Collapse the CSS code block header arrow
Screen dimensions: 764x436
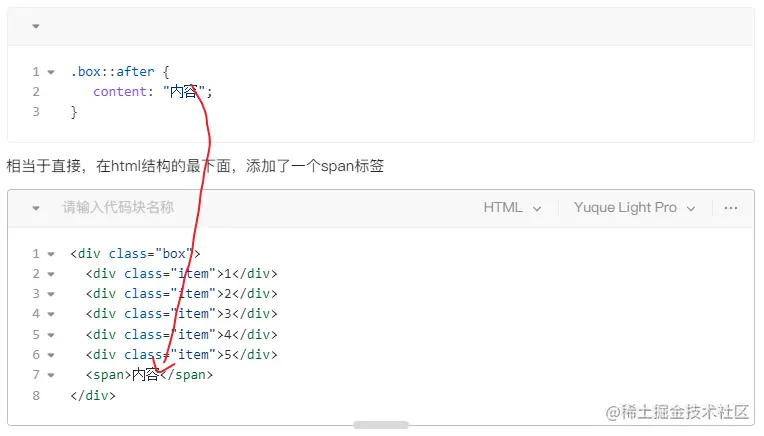36,26
